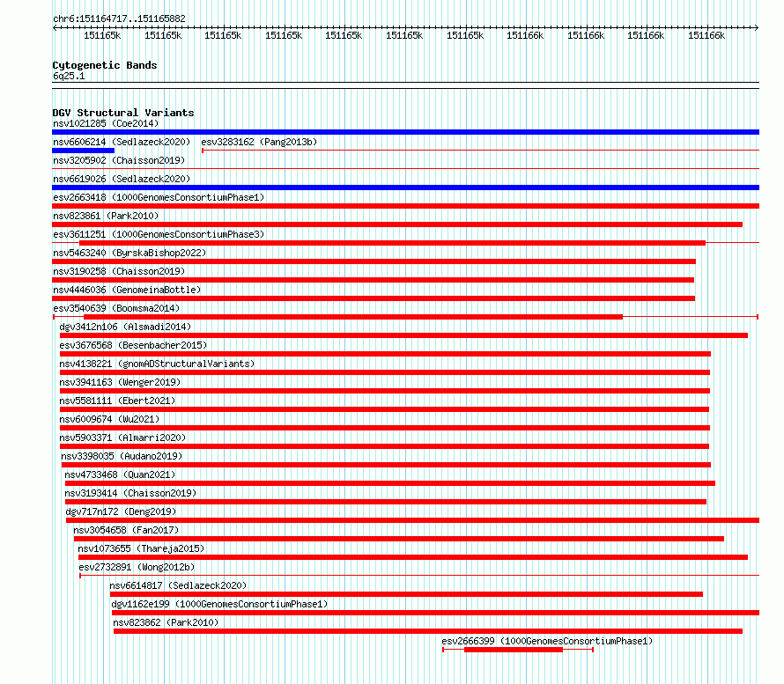Screen dimensions: 784x684
Task: Click the thin line for esv2732891 (Wong2012b)
Action: (419, 576)
